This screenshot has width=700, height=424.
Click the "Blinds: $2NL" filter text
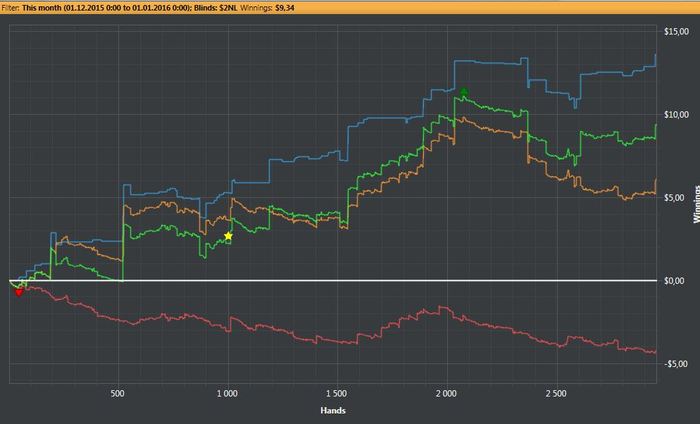tap(216, 8)
